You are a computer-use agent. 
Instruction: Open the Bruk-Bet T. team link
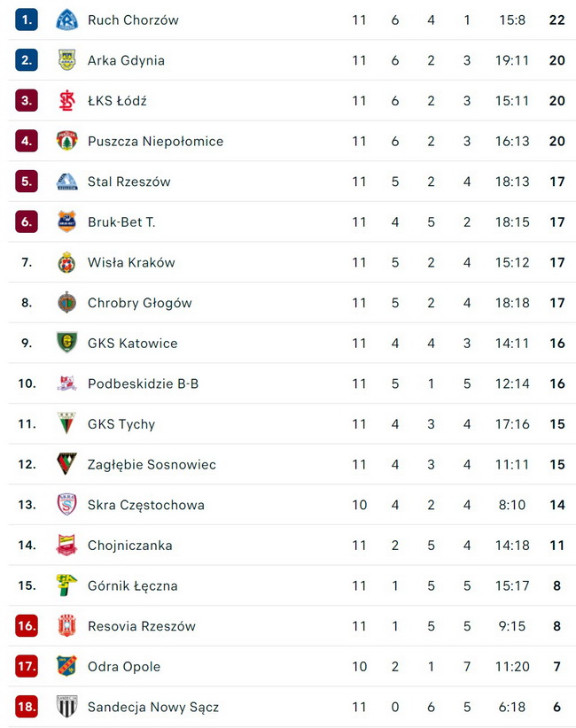click(x=121, y=222)
